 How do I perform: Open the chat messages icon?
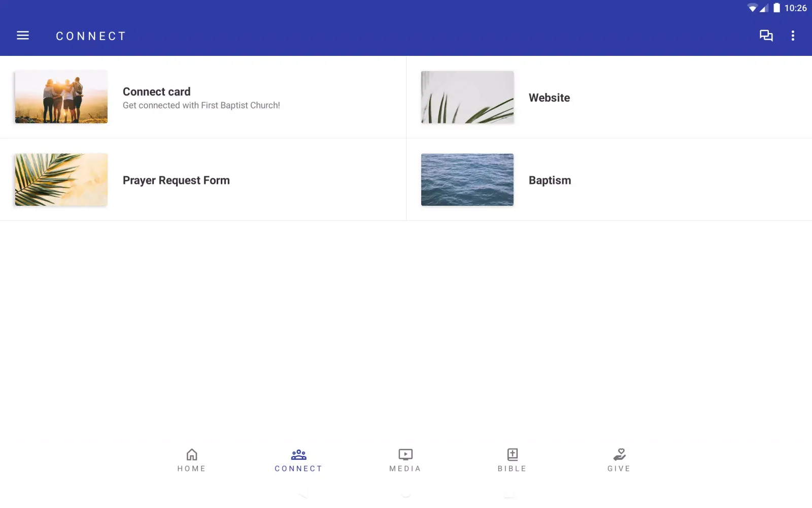(766, 36)
